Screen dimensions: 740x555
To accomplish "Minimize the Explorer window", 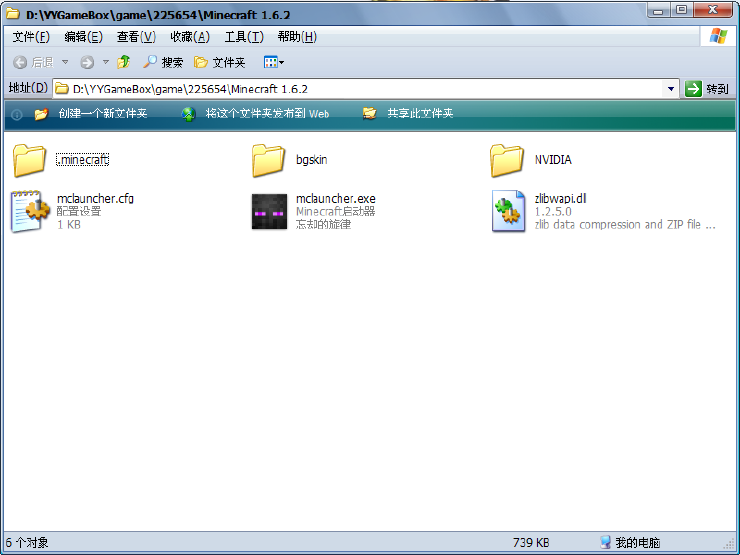I will [658, 10].
